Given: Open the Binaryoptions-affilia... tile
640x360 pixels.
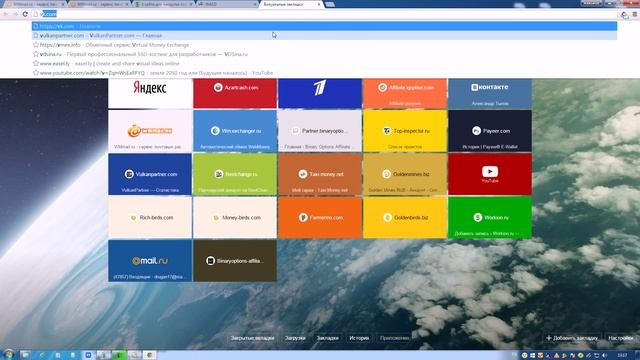Looking at the screenshot, I should pos(235,261).
